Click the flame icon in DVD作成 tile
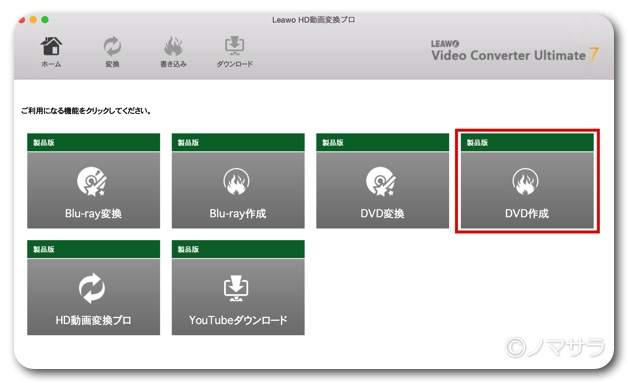 [525, 181]
